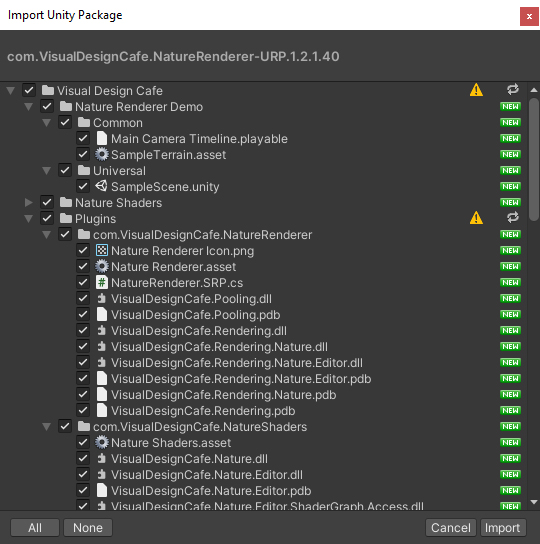
Task: Uncheck the Nature Renderer Demo checkbox
Action: pos(47,106)
